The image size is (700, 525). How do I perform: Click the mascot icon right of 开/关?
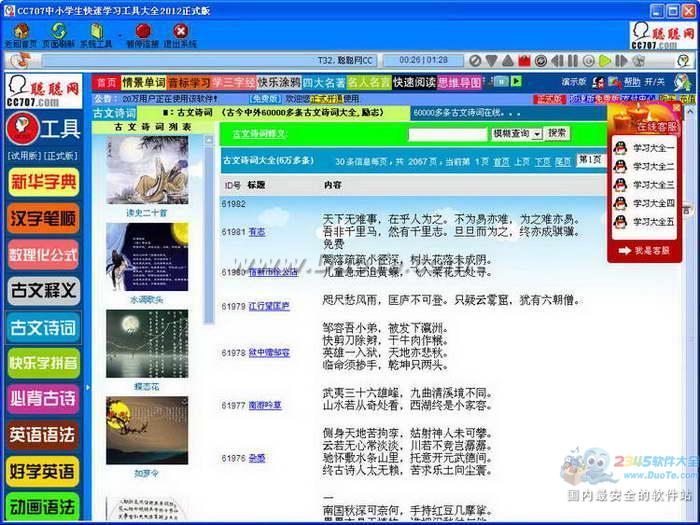pyautogui.click(x=682, y=82)
